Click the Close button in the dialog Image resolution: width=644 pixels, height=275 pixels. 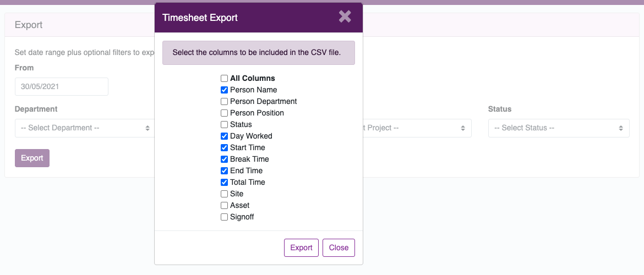(339, 248)
